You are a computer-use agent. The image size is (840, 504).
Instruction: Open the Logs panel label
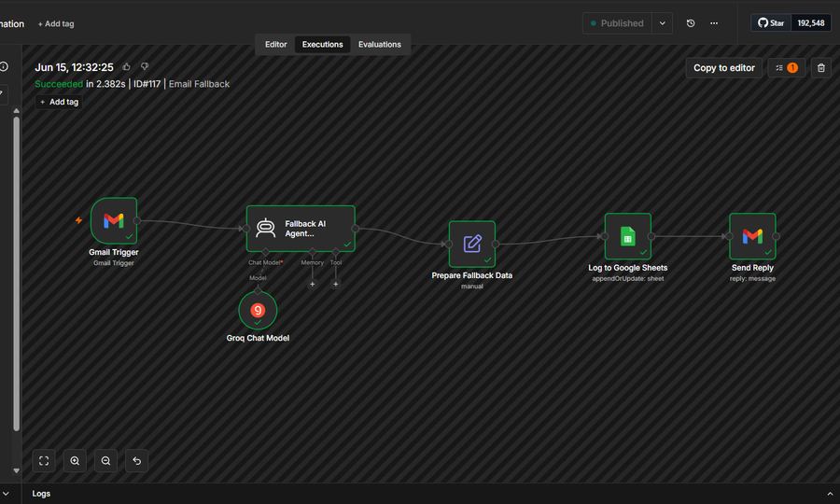coord(41,494)
